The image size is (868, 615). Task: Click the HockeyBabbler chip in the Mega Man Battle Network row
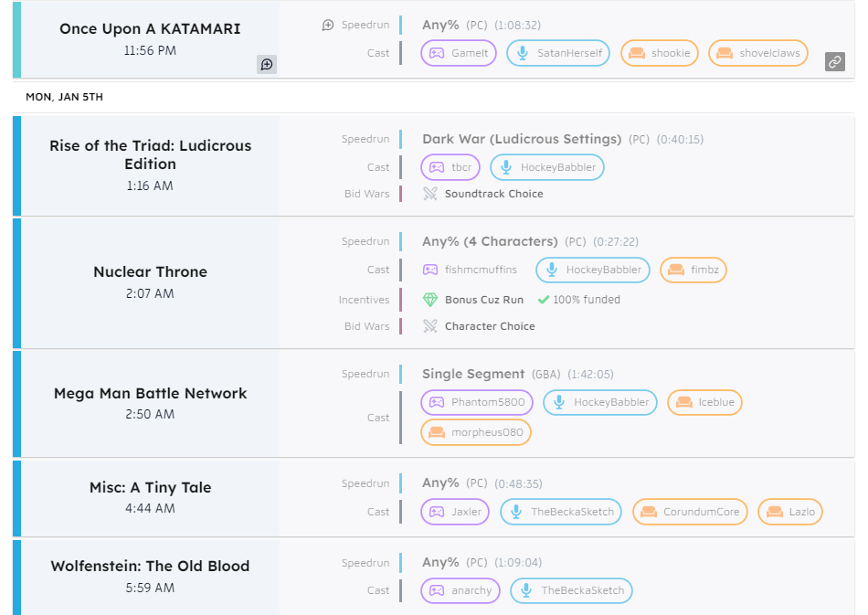[600, 402]
